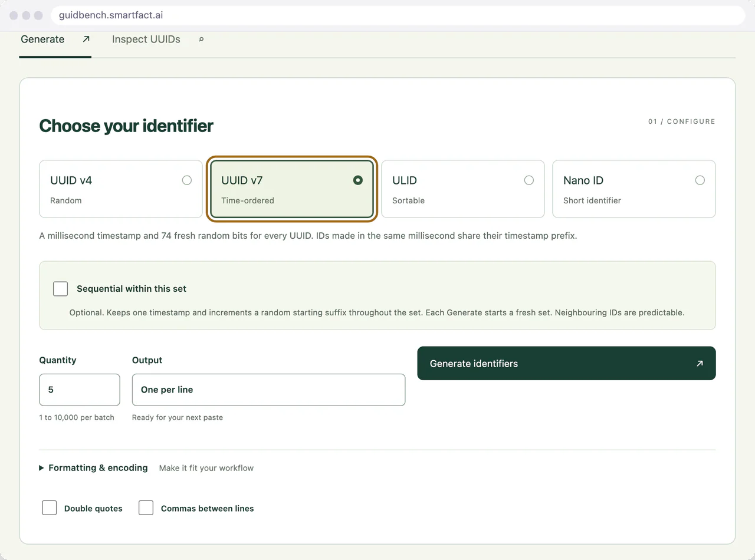Click 'Ready for your next paste' hint
This screenshot has height=560, width=755.
click(178, 417)
